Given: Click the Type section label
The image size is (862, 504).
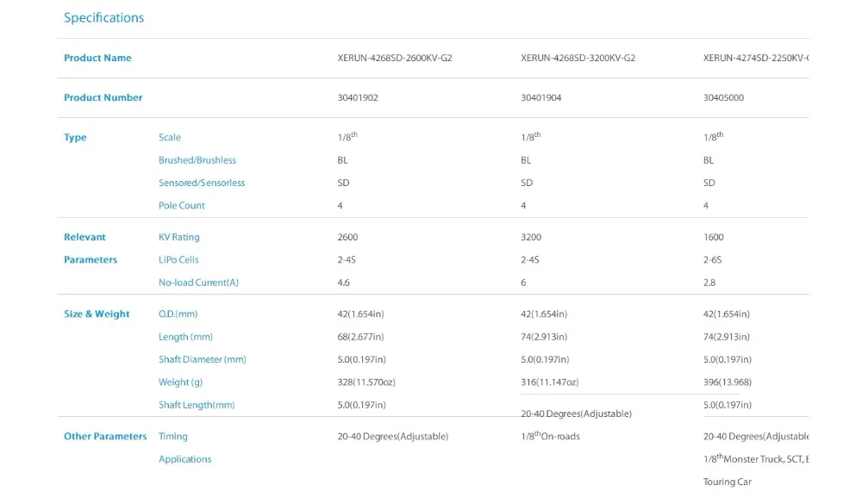Looking at the screenshot, I should 75,137.
